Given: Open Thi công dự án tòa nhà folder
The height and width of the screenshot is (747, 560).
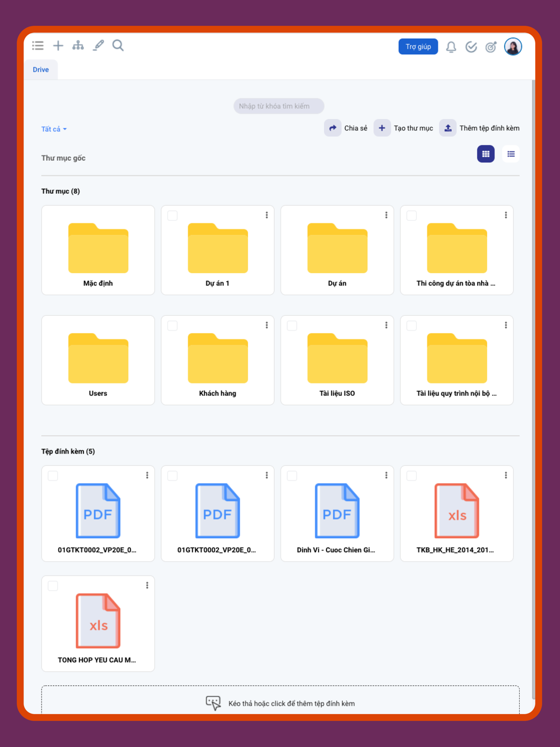Looking at the screenshot, I should (x=457, y=250).
